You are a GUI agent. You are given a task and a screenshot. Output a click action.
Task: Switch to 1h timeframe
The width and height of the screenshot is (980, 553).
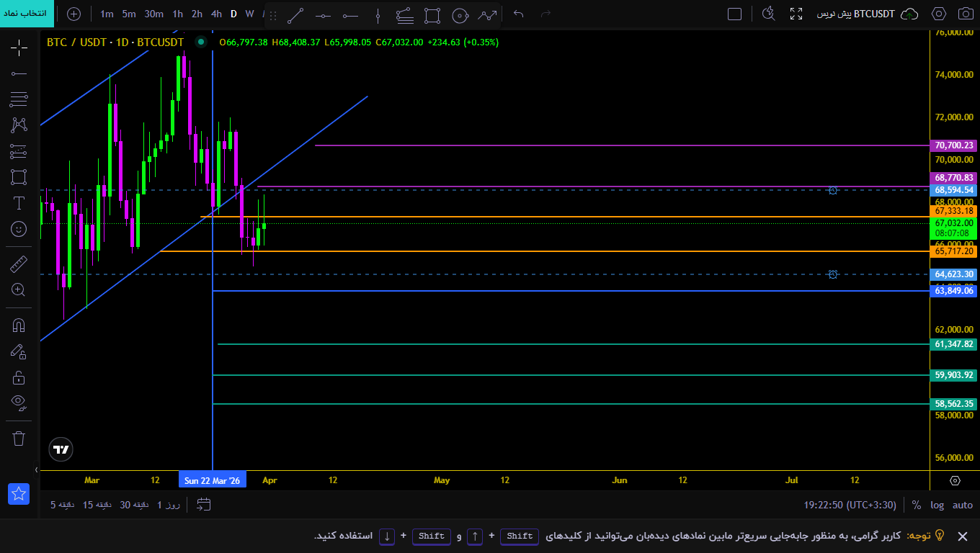(177, 14)
